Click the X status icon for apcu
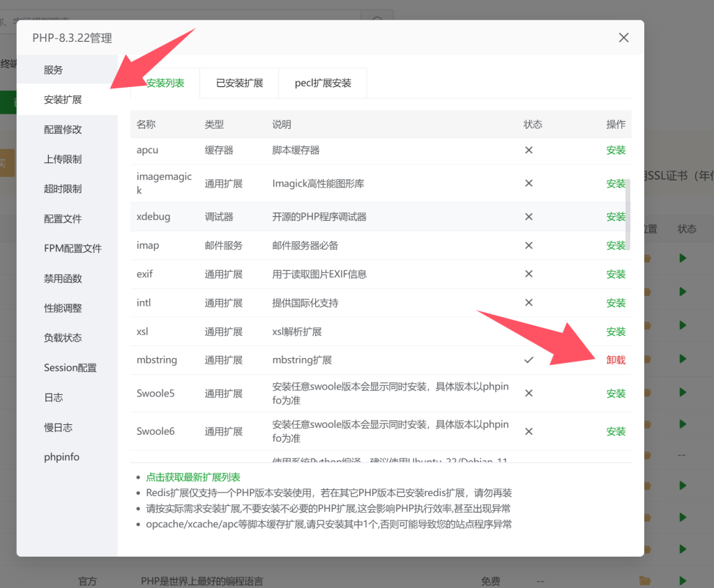This screenshot has width=714, height=588. point(529,150)
